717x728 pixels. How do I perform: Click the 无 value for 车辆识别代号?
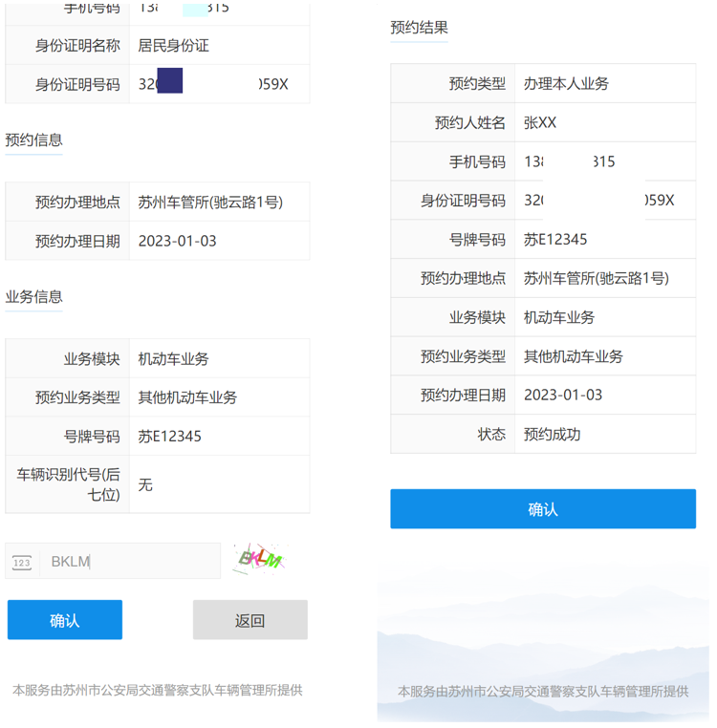point(145,484)
